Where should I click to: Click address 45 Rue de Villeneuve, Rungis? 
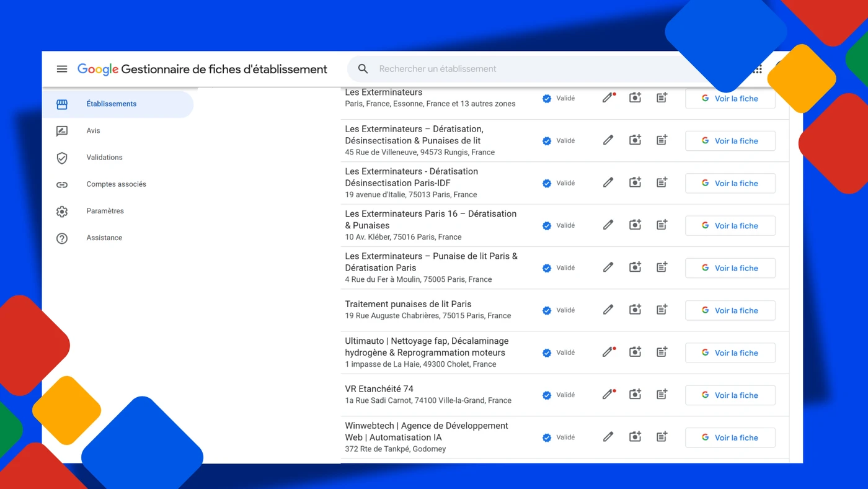[x=420, y=152]
